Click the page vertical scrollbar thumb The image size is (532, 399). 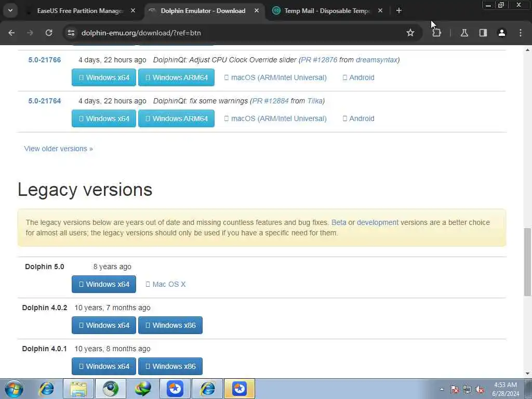coord(527,262)
